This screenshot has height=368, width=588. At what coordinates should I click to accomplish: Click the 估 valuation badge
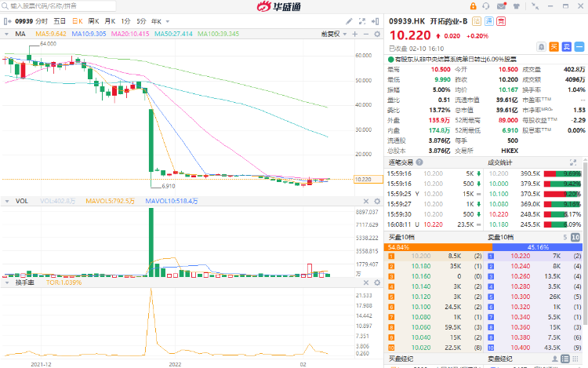(x=477, y=21)
